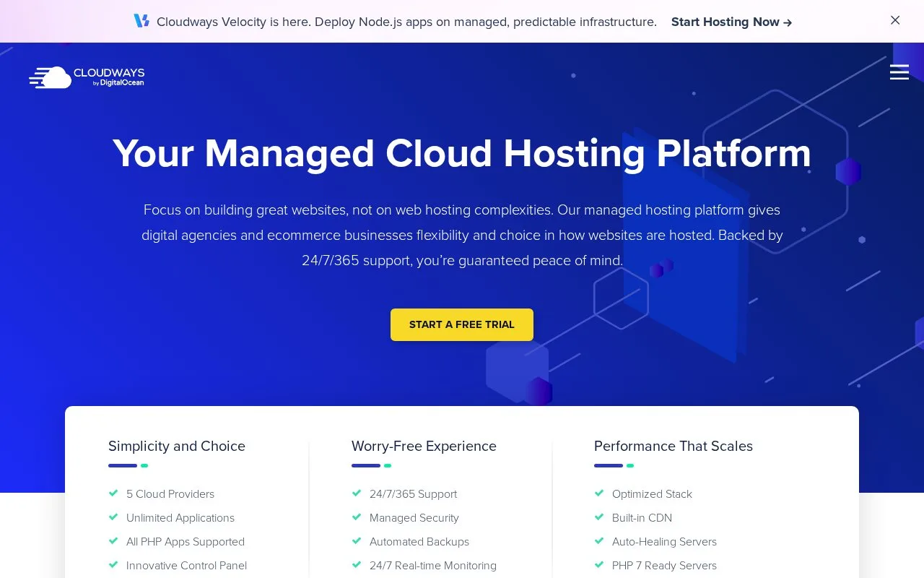Image resolution: width=924 pixels, height=578 pixels.
Task: Click the checkmark beside 5 Cloud Providers
Action: pos(113,493)
